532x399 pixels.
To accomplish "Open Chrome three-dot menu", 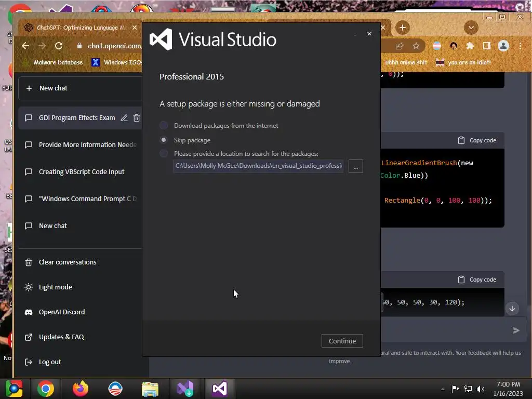I will 520,46.
